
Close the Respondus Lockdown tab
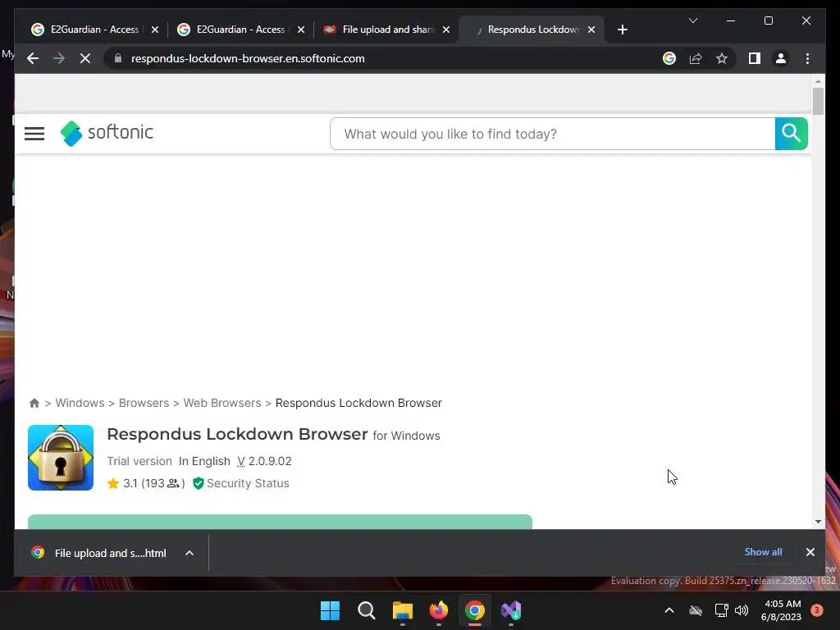pos(591,30)
